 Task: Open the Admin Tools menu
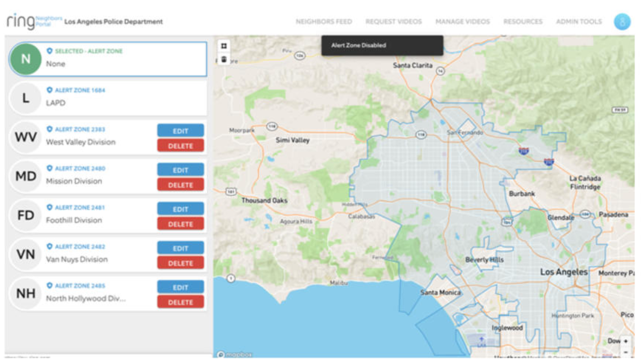click(x=578, y=22)
